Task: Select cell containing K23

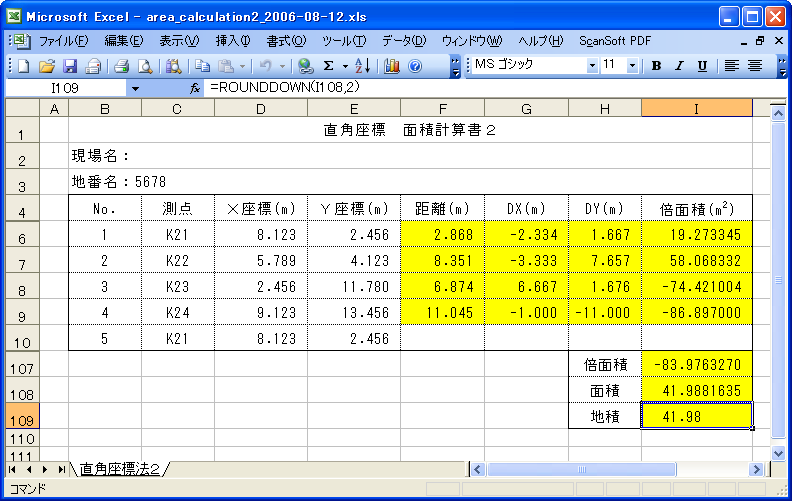Action: coord(178,286)
